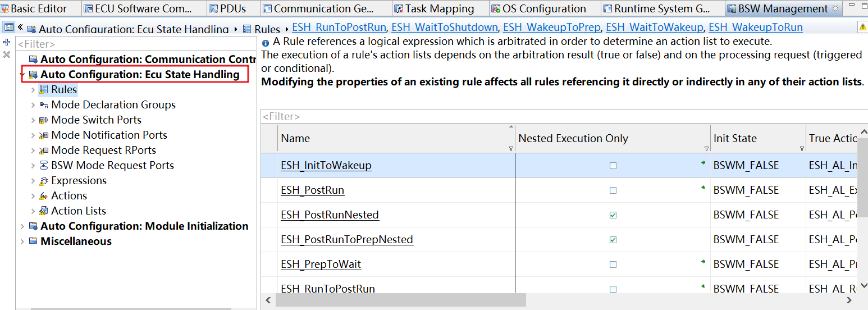Viewport: 868px width, 310px height.
Task: Click the warning icon at top right
Action: 862,28
